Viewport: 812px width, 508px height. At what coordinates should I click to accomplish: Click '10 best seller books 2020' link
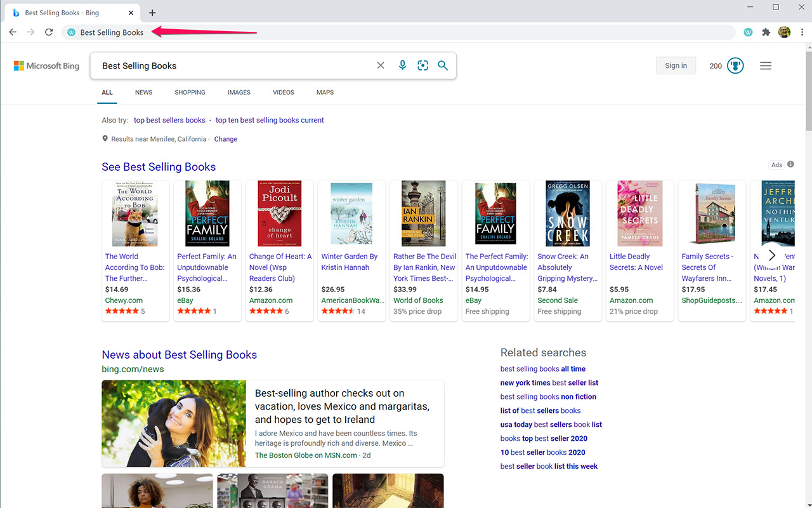543,453
